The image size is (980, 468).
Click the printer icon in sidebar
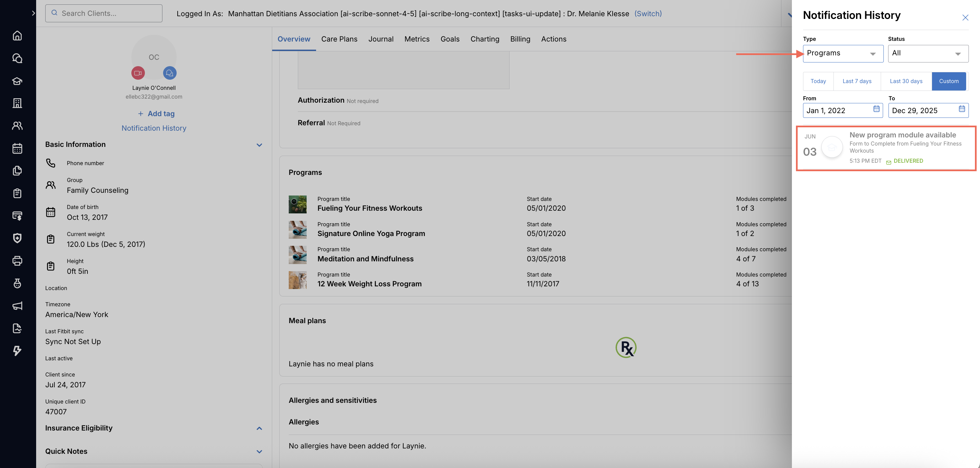(17, 261)
